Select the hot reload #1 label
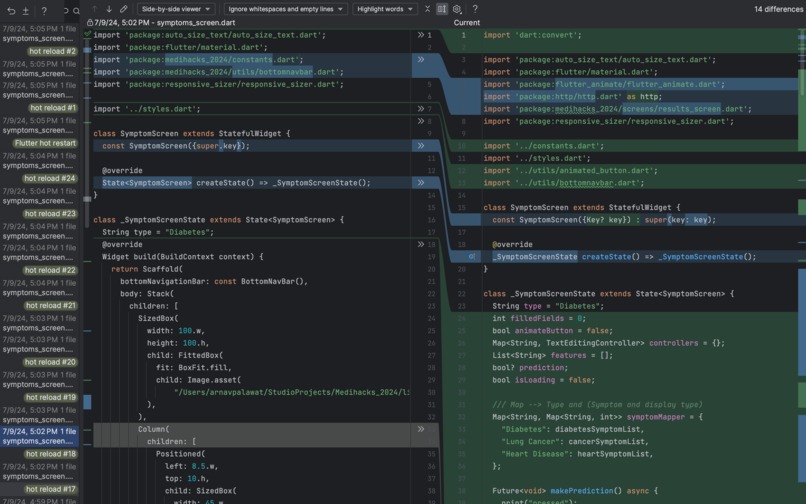The height and width of the screenshot is (504, 806). [52, 108]
